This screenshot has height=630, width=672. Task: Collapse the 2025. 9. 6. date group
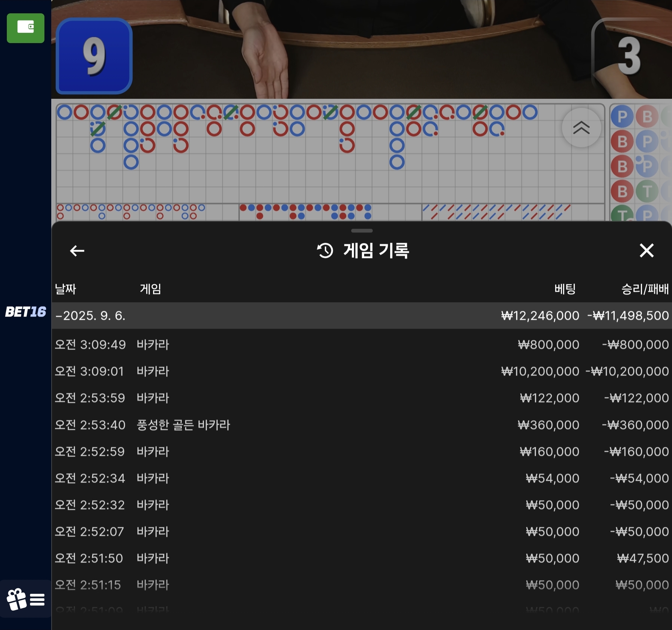[x=362, y=316]
